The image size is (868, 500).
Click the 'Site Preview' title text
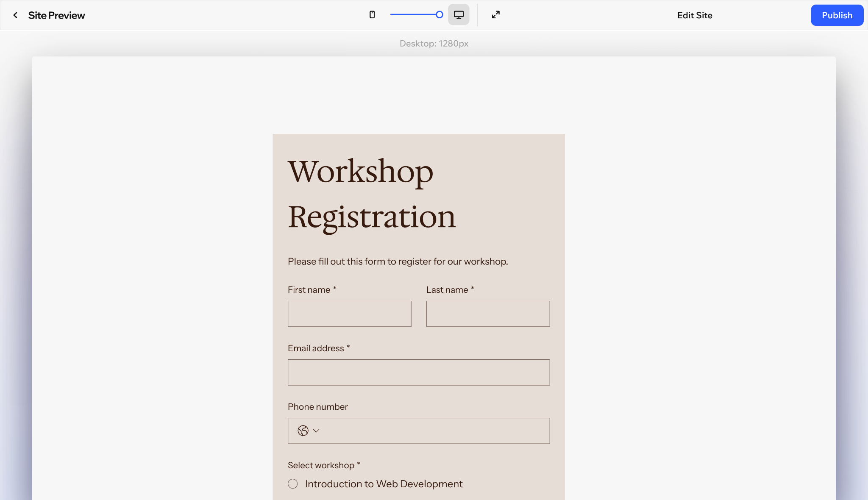pyautogui.click(x=56, y=15)
